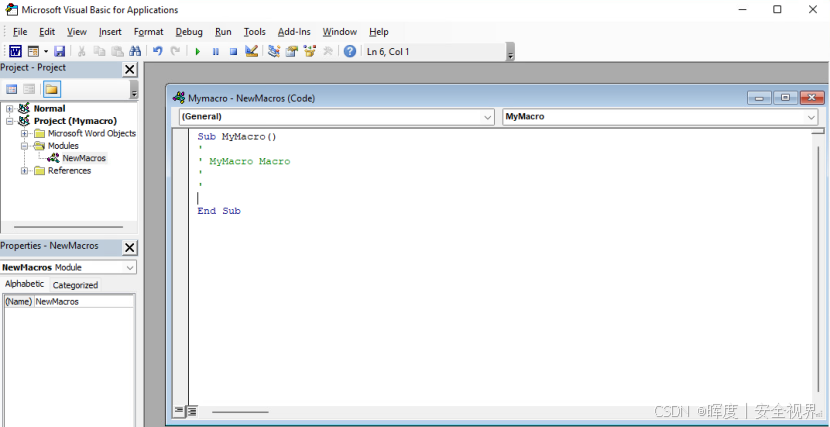Open the Debug menu

[189, 32]
